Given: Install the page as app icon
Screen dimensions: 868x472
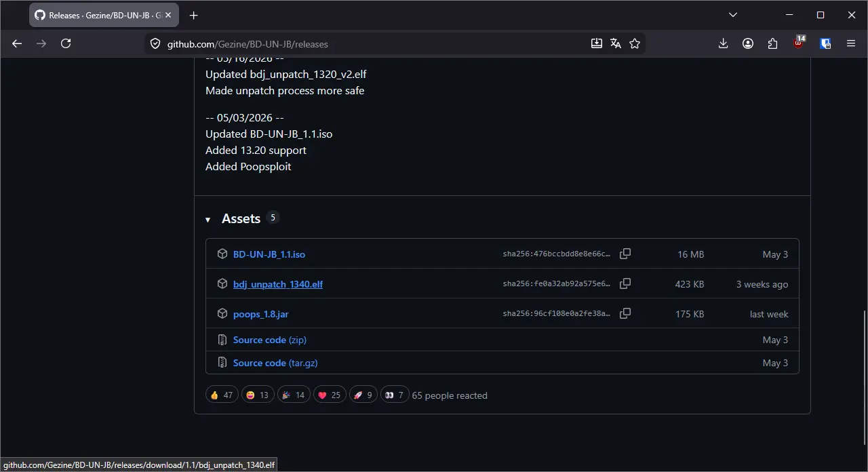Looking at the screenshot, I should pyautogui.click(x=597, y=43).
